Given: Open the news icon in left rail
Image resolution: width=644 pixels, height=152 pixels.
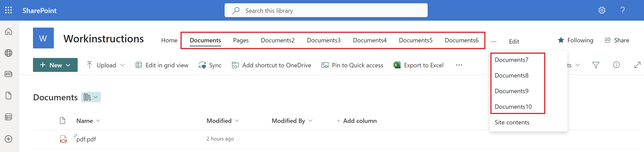Looking at the screenshot, I should coord(8,74).
